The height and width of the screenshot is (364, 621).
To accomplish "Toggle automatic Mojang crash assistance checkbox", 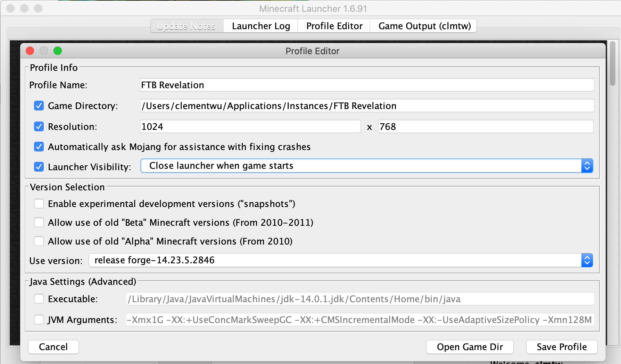I will click(39, 147).
